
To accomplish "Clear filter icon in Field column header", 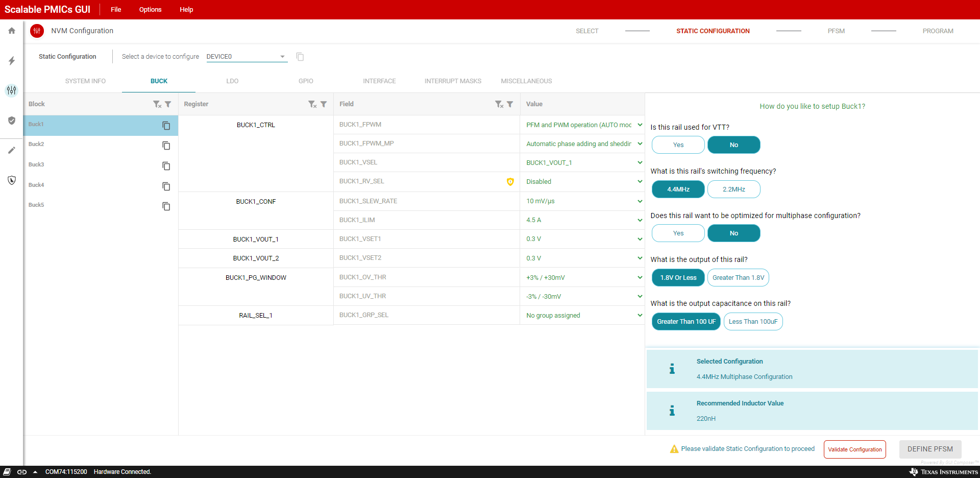I will pos(499,104).
